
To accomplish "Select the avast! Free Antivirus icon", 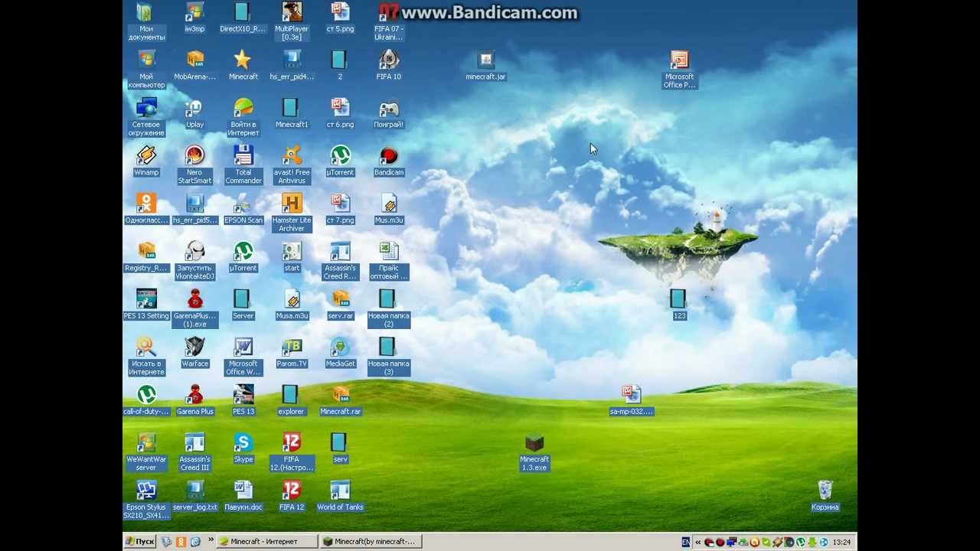I will pyautogui.click(x=292, y=155).
